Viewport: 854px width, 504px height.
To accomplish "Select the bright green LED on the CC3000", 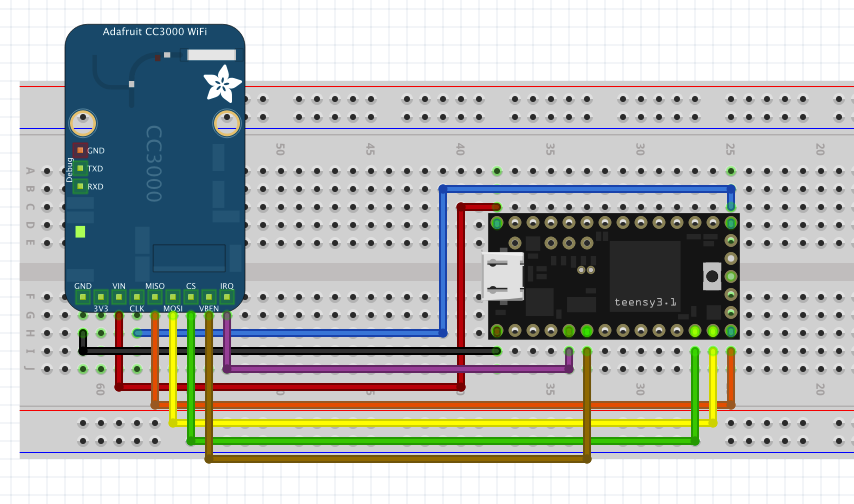I will [80, 232].
